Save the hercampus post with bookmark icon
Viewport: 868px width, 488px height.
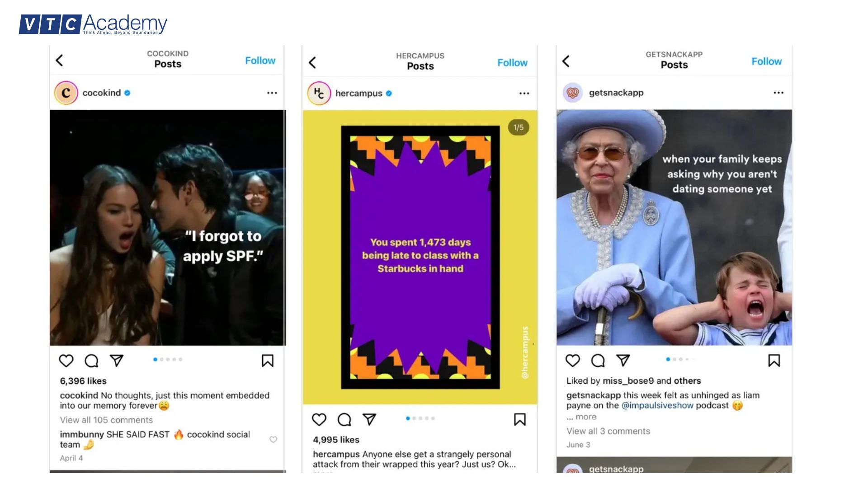520,419
